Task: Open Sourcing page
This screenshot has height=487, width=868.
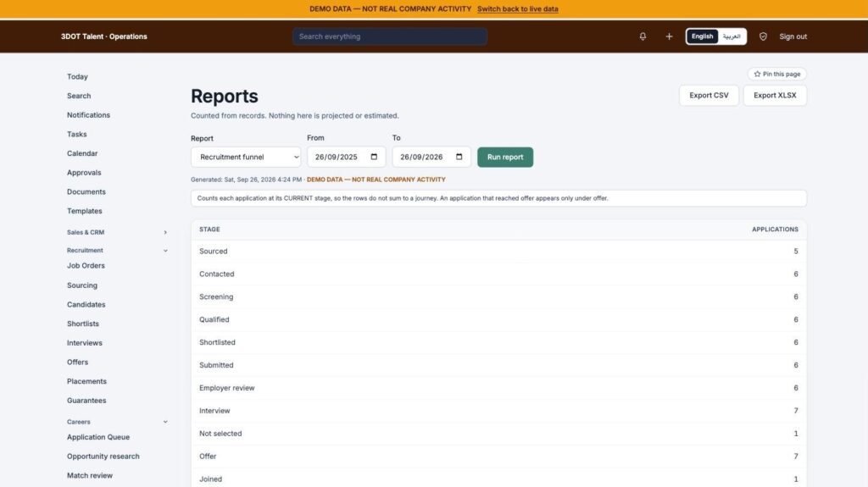Action: tap(82, 285)
